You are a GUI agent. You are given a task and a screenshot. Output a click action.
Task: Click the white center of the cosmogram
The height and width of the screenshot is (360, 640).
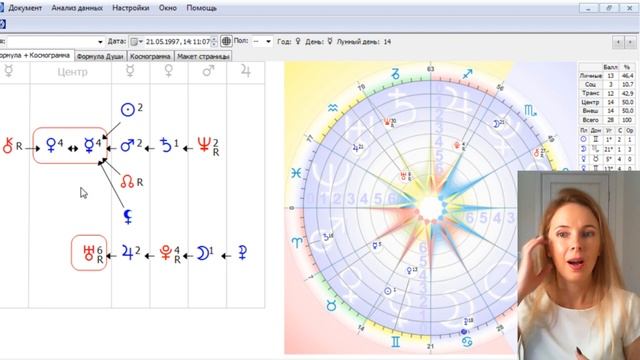[431, 208]
